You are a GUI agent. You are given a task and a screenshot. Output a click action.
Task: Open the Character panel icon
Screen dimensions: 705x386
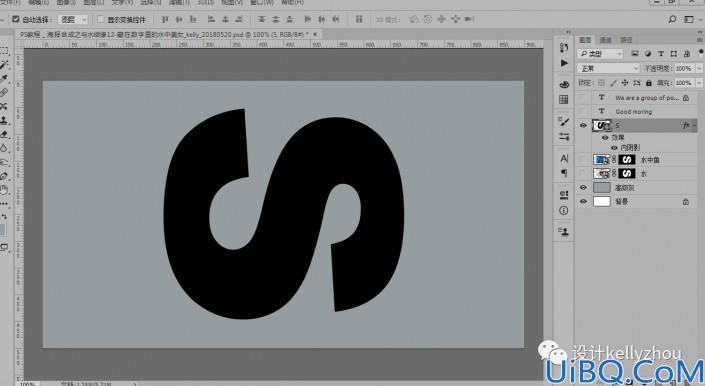pyautogui.click(x=564, y=158)
